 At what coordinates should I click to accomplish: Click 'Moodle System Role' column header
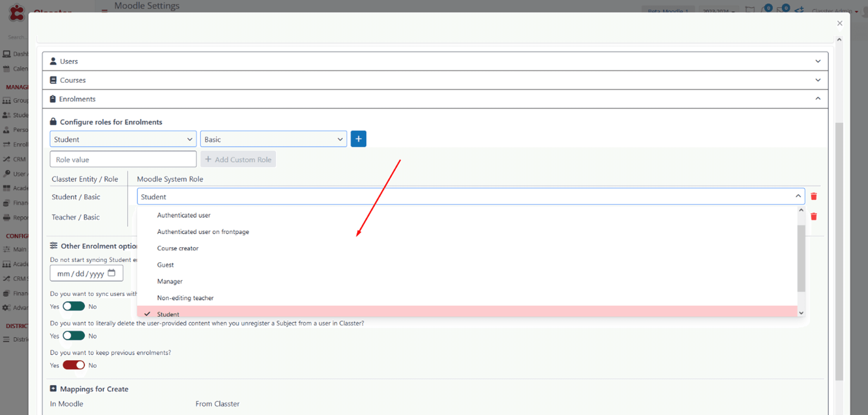point(170,179)
